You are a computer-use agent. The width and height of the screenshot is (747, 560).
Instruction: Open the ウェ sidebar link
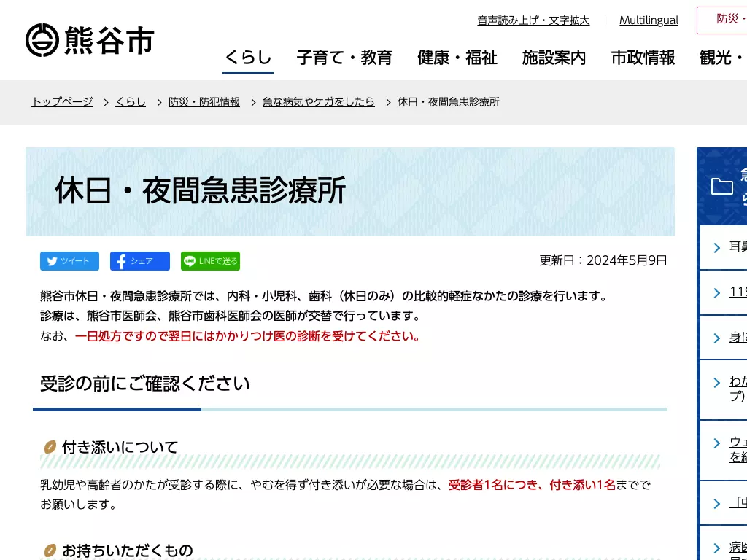[738, 449]
